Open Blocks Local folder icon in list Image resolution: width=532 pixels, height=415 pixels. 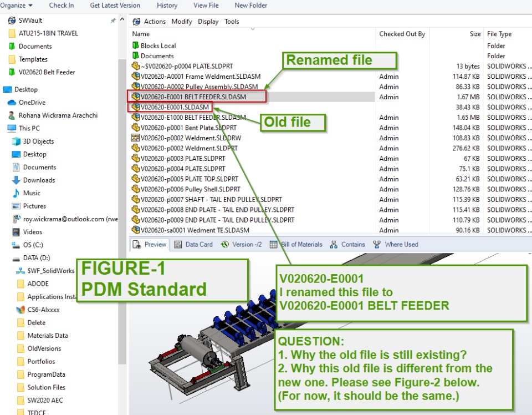(135, 45)
